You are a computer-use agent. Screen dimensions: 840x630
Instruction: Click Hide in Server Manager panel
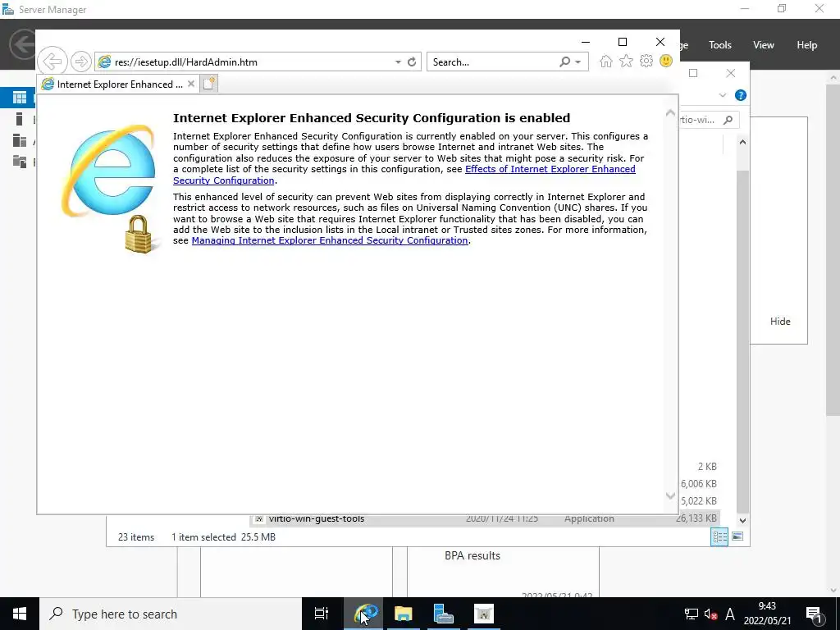[x=780, y=322]
